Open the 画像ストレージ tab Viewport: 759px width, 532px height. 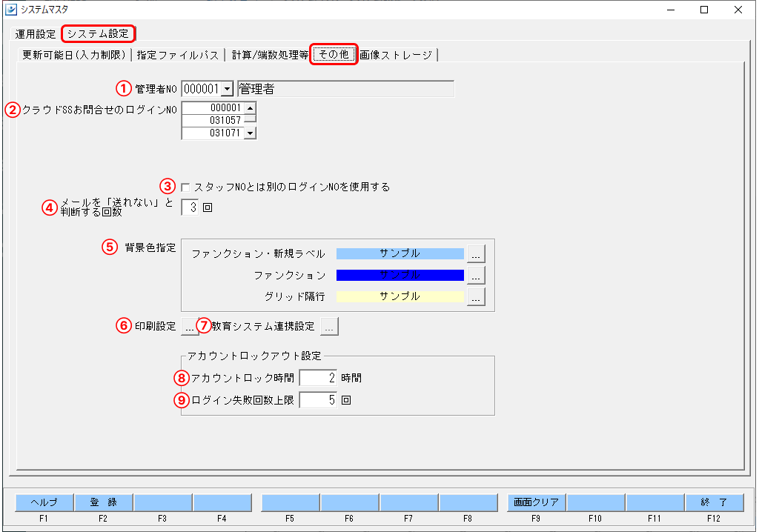pos(396,55)
